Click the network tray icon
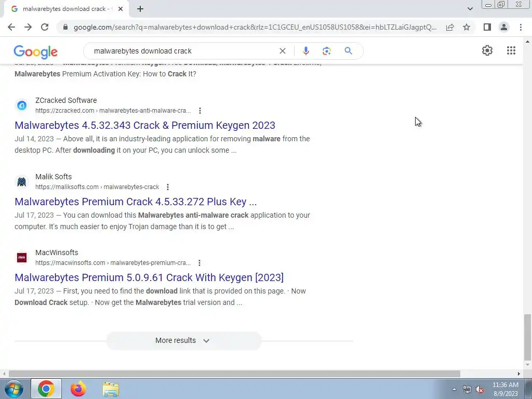This screenshot has height=399, width=532. pyautogui.click(x=467, y=390)
